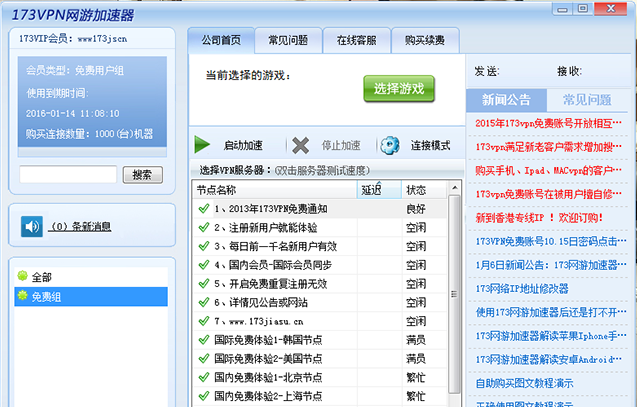Screen dimensions: 637x407
Task: Click the server list scrollbar thumb
Action: coord(454,294)
